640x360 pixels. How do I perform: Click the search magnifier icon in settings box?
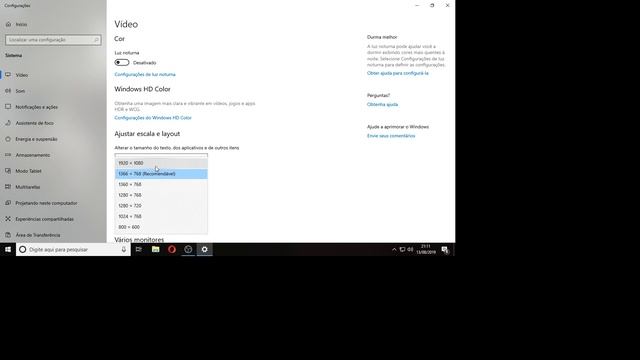click(96, 40)
